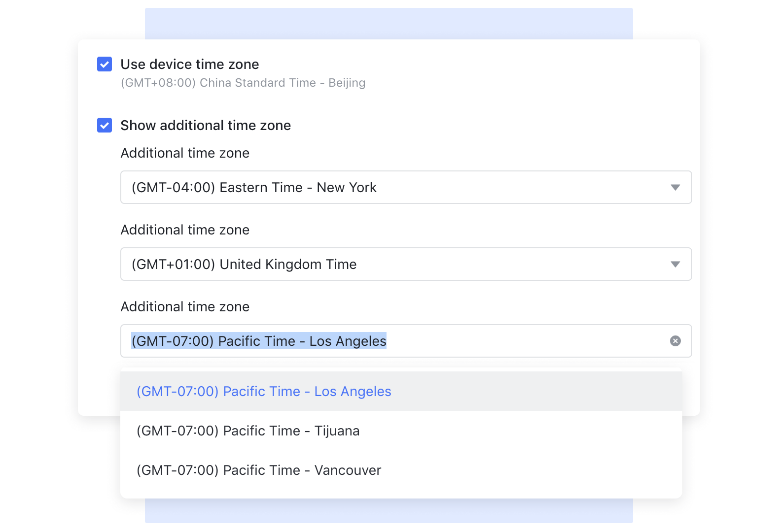Pick Pacific Time - Vancouver from the list
This screenshot has width=777, height=532.
[x=259, y=470]
